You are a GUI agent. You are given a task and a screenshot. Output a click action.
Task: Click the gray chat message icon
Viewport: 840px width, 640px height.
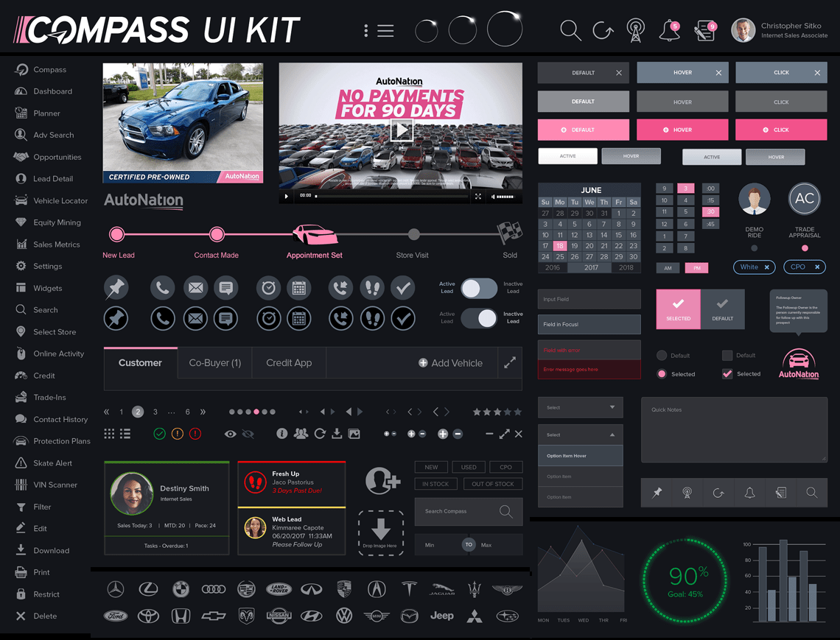coord(226,288)
